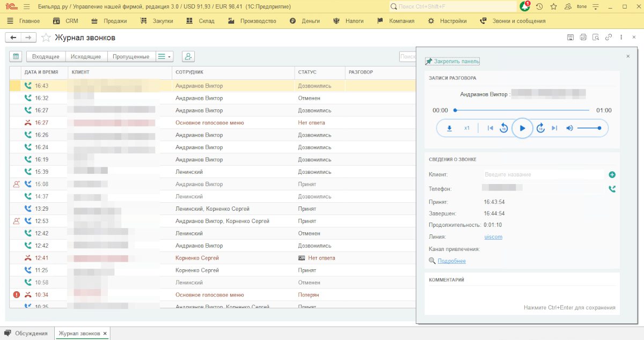Rewind recording by 10 seconds
Viewport: 644px width, 340px height.
[x=503, y=128]
